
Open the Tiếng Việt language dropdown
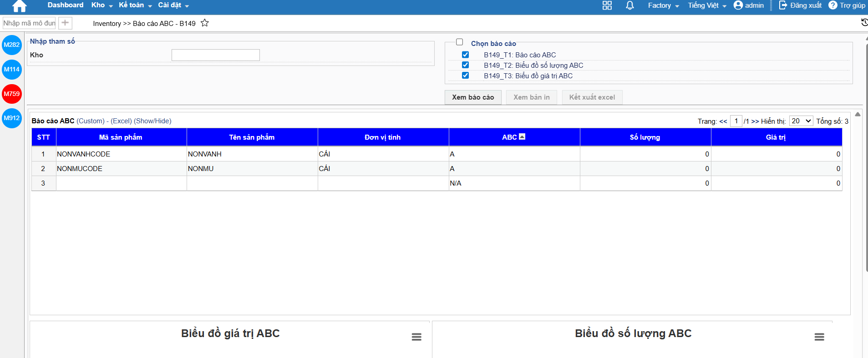707,5
